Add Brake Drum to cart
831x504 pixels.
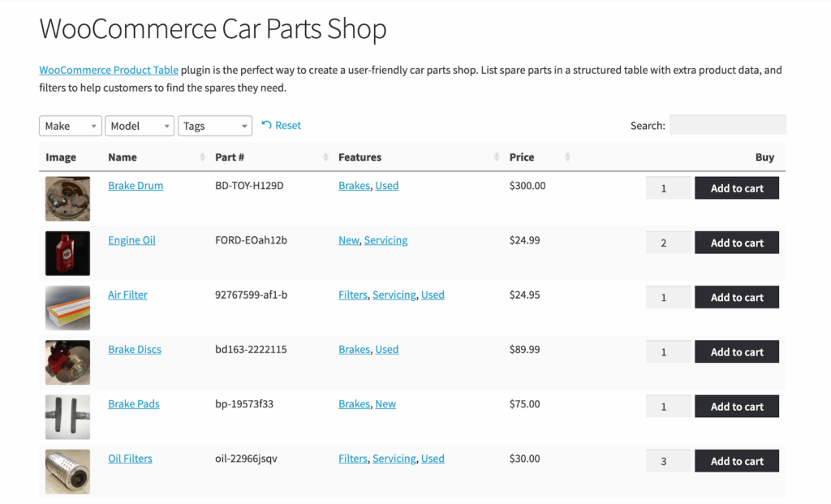point(737,188)
